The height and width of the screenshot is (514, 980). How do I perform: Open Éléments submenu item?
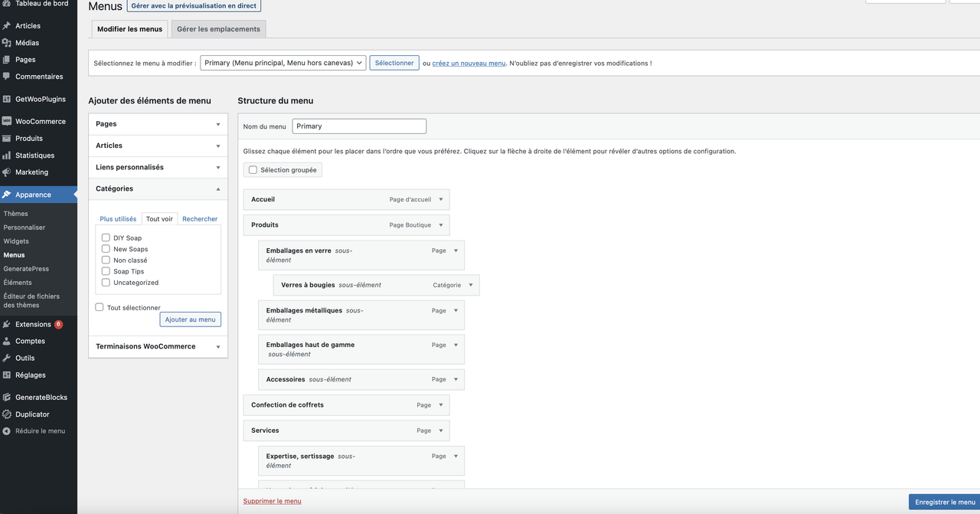(x=18, y=283)
